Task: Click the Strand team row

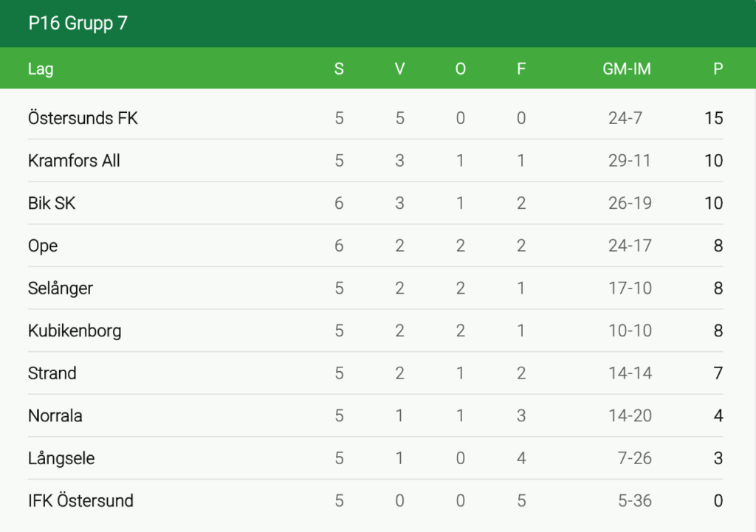Action: point(52,373)
